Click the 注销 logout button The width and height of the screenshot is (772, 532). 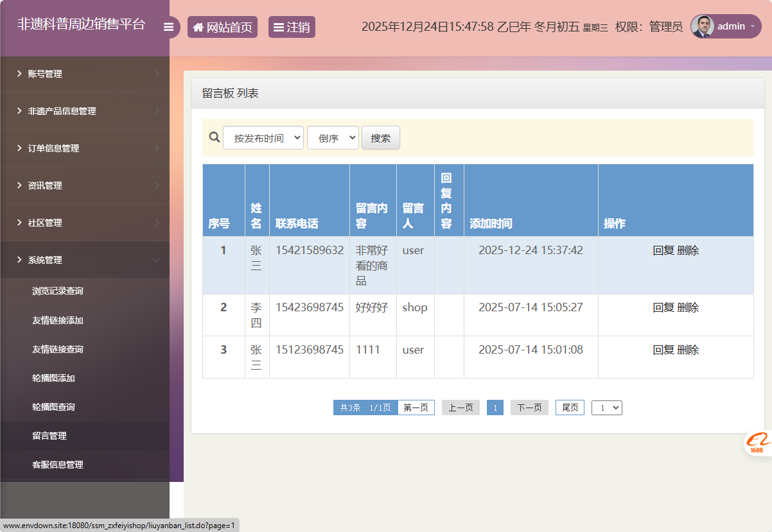[x=292, y=27]
